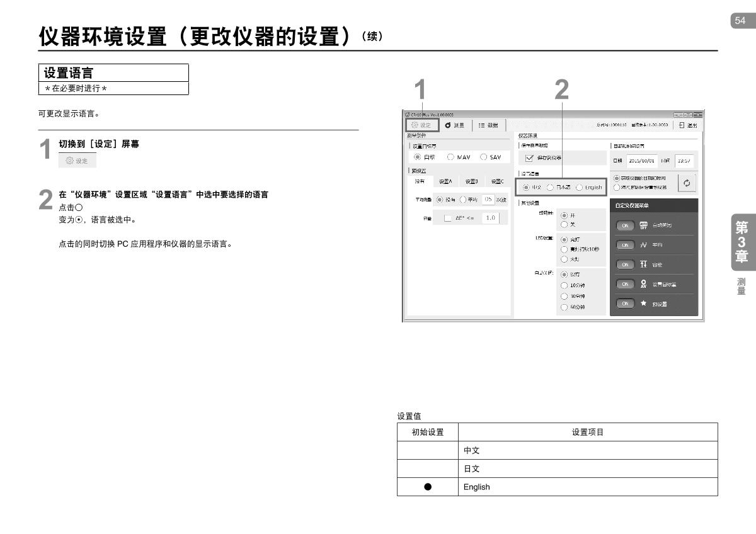The width and height of the screenshot is (756, 534).
Task: Toggle the 保存到仪器 save-to-instrument checkbox
Action: [x=529, y=157]
